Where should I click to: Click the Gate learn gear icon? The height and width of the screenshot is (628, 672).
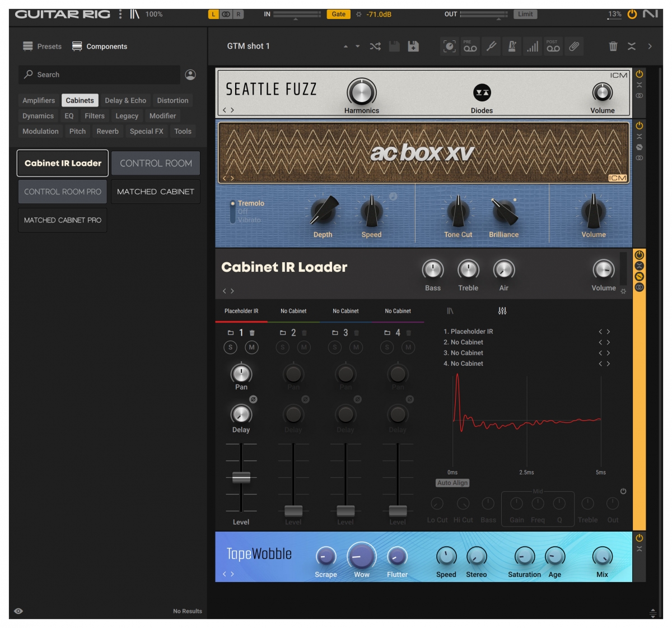click(x=359, y=15)
